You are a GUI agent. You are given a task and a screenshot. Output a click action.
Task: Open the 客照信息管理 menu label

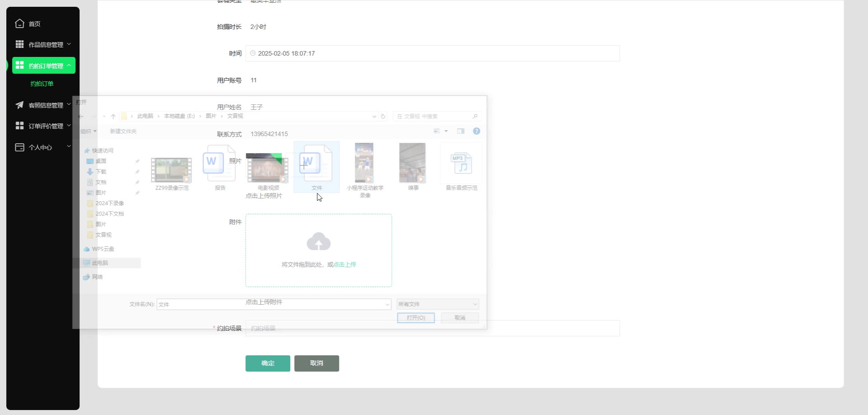point(46,105)
